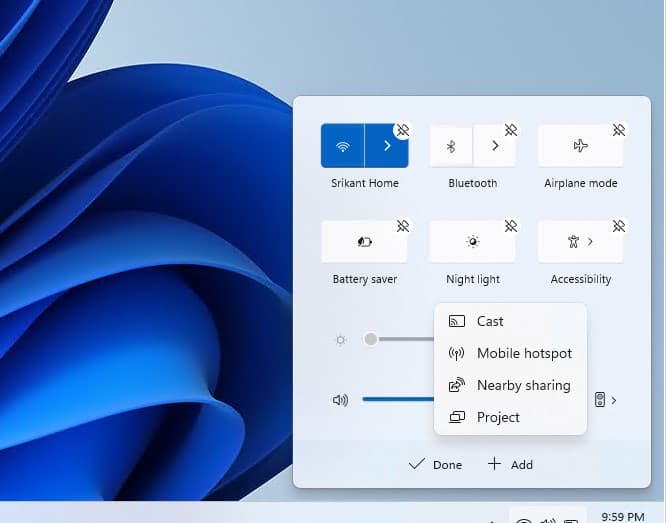
Task: Add Project from the menu
Action: (x=510, y=417)
